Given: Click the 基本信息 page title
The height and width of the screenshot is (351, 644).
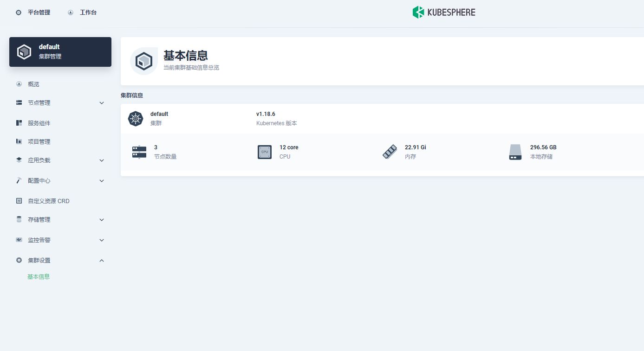Looking at the screenshot, I should [186, 55].
